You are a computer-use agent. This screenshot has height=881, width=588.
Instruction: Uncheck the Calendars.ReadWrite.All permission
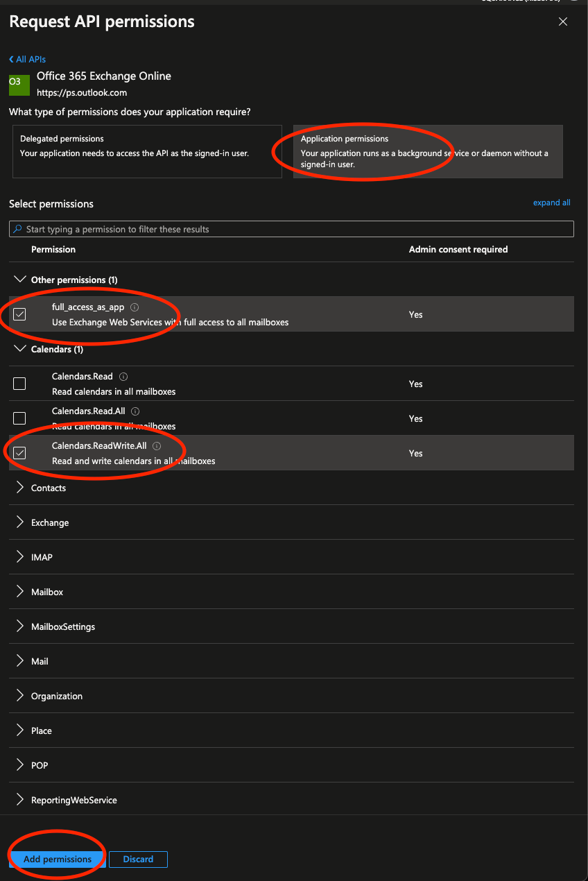(x=19, y=452)
